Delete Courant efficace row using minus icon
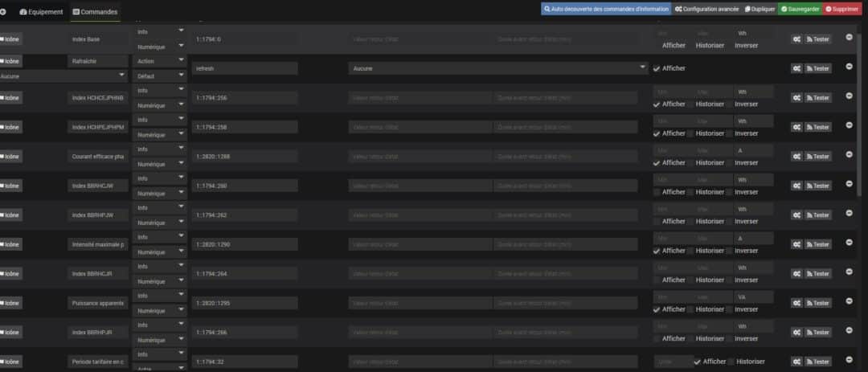The height and width of the screenshot is (372, 868). pos(850,154)
